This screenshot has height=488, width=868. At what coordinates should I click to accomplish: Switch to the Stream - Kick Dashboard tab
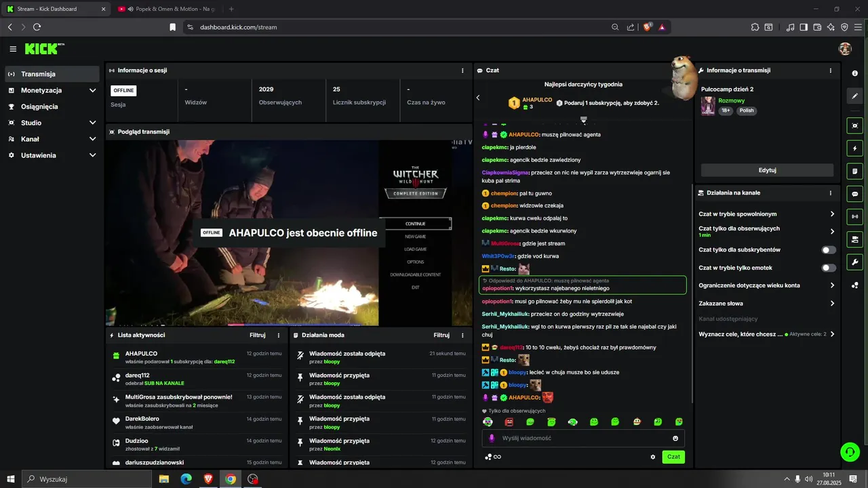tap(54, 9)
